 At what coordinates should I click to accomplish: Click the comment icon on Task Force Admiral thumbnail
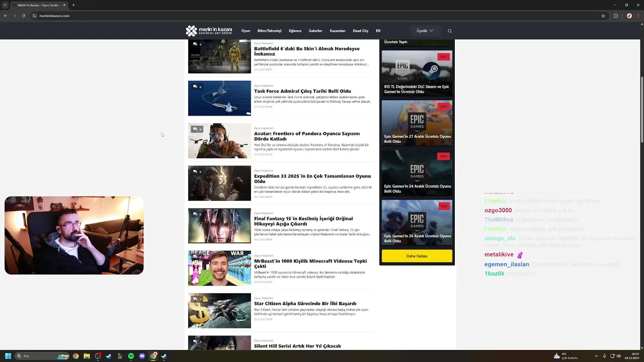195,86
